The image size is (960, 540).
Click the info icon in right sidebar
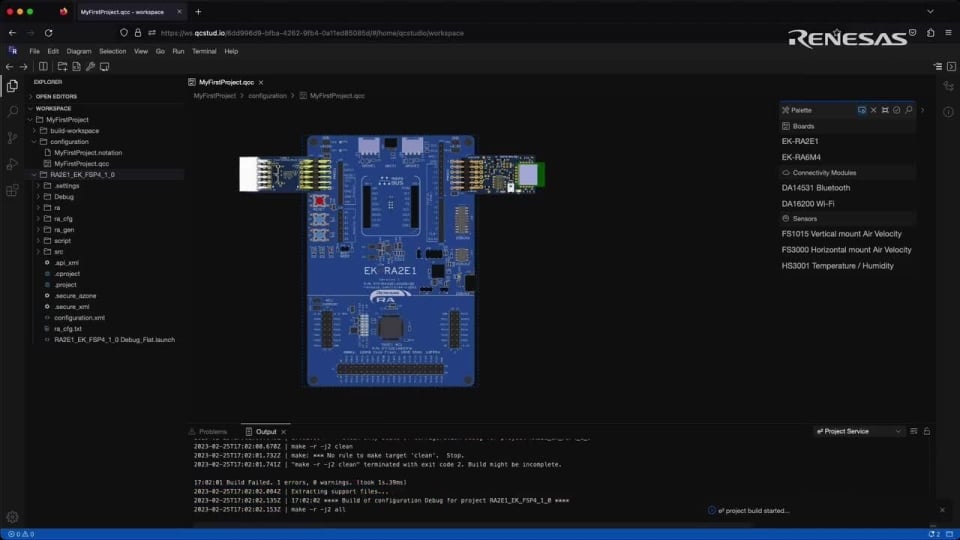pyautogui.click(x=947, y=112)
